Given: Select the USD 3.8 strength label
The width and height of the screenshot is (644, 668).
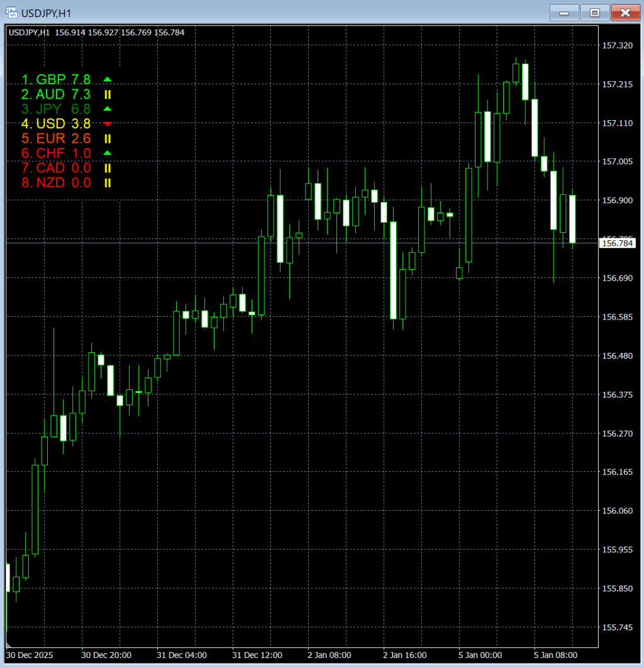Looking at the screenshot, I should point(56,124).
